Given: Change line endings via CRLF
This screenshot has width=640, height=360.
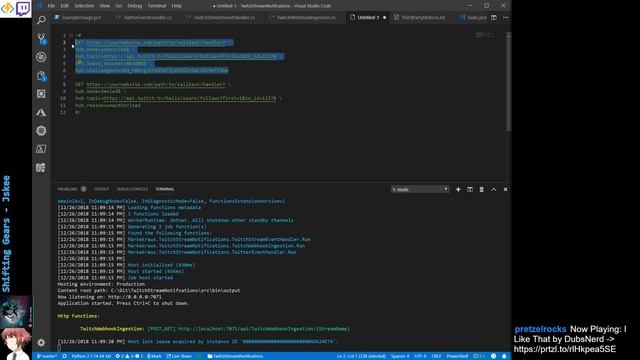Looking at the screenshot, I should tap(436, 356).
